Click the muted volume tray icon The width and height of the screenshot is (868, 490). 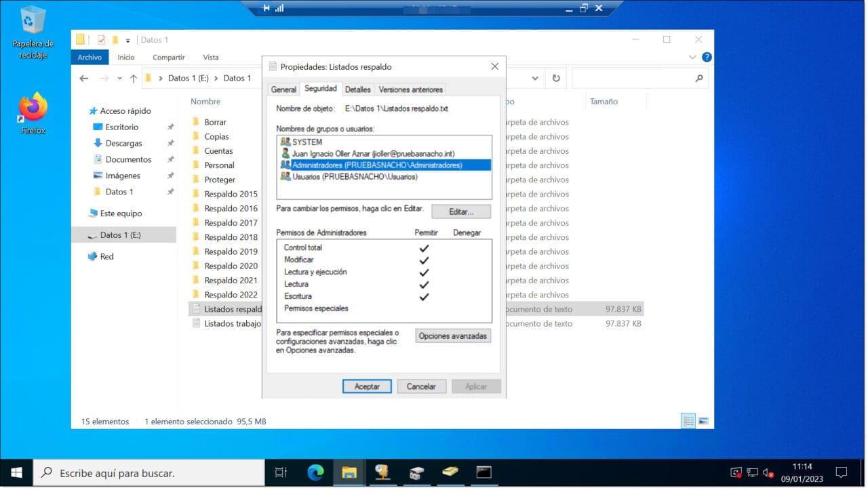pyautogui.click(x=768, y=472)
